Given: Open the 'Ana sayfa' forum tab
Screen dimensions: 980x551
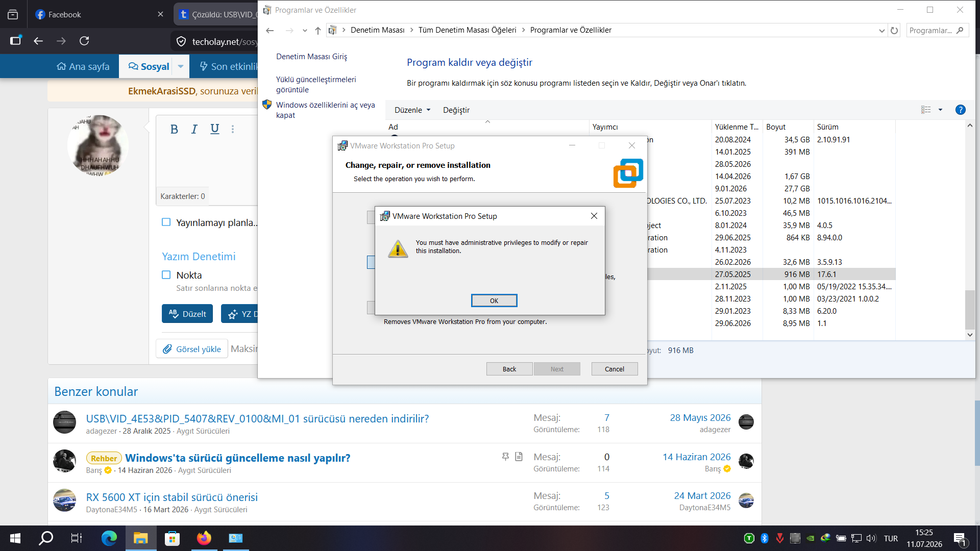Looking at the screenshot, I should [x=83, y=66].
